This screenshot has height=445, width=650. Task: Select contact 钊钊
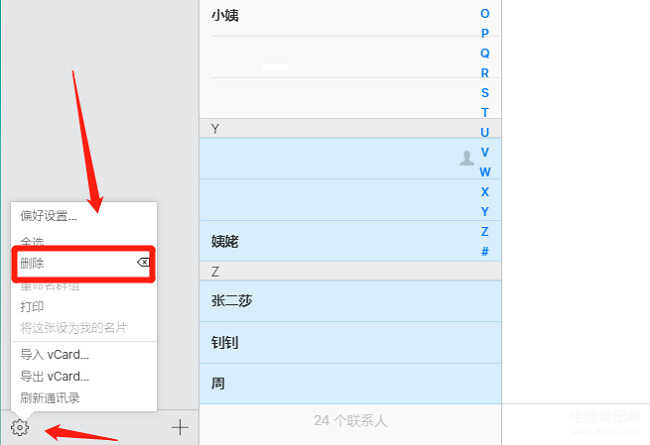[x=225, y=343]
